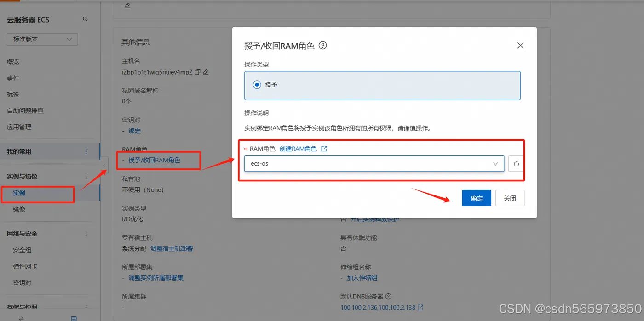The image size is (644, 321).
Task: Click the search magnifier beside 云服务器 ECS
Action: click(85, 19)
